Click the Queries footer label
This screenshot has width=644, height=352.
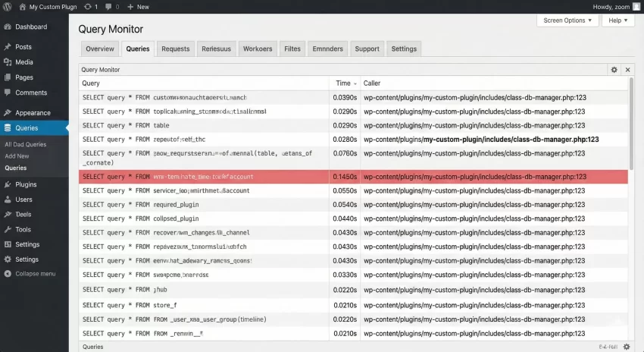click(93, 347)
